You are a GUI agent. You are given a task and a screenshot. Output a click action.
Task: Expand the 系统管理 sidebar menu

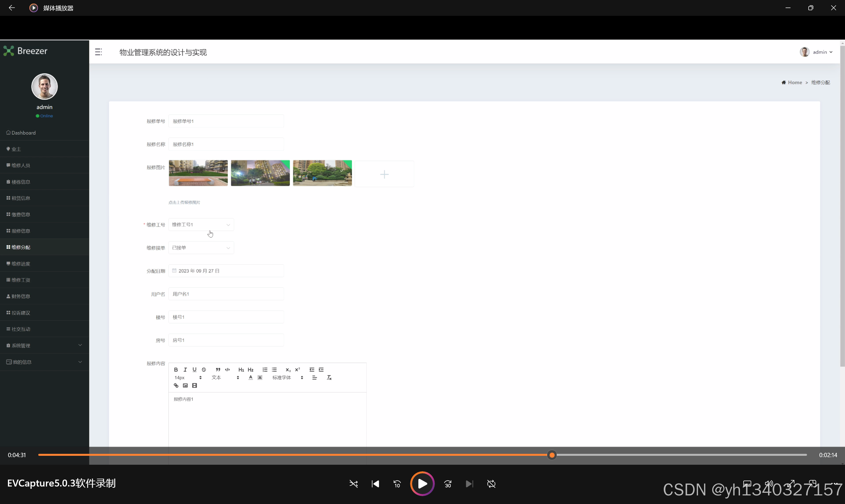(x=44, y=345)
